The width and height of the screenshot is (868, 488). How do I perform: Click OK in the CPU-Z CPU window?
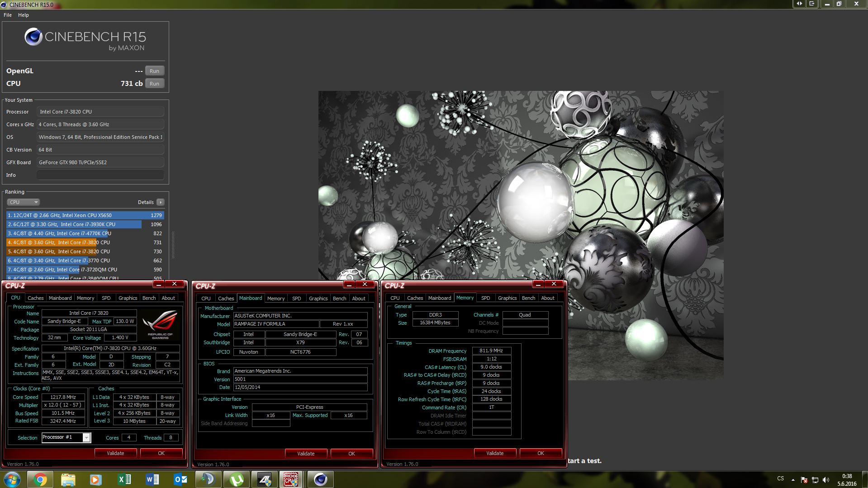point(161,453)
